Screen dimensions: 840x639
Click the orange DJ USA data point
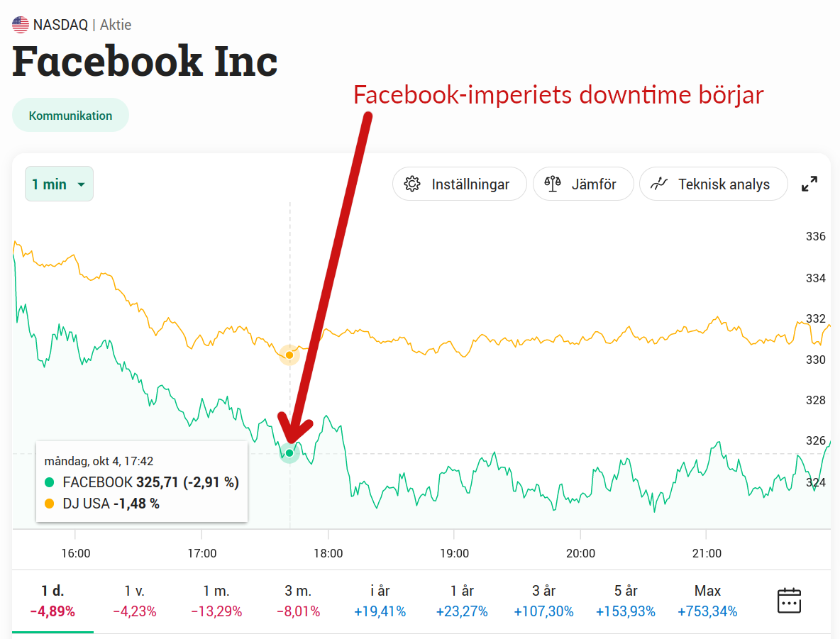pos(289,355)
